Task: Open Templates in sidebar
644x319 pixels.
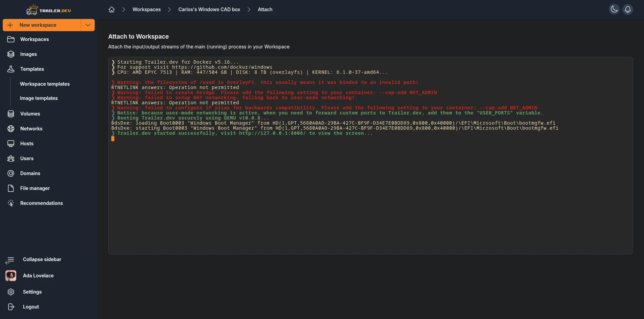Action: coord(32,69)
